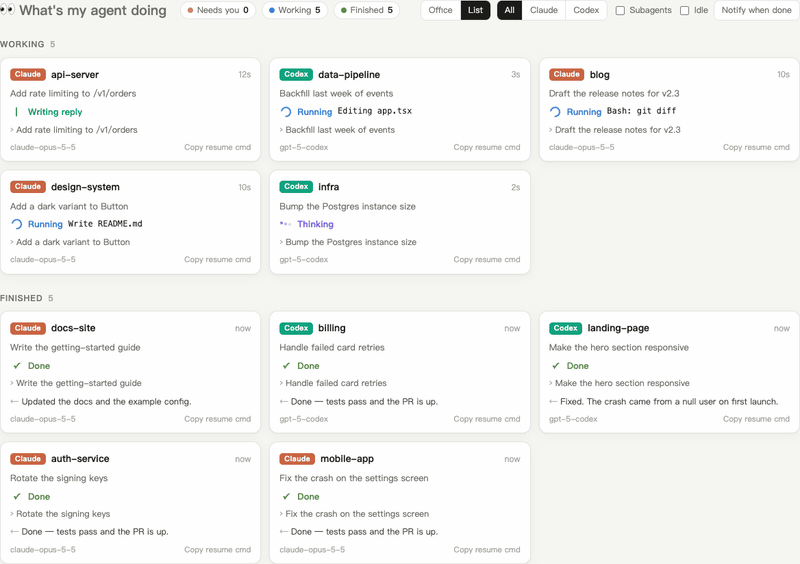
Task: Click the Codex badge on infra card
Action: click(x=296, y=187)
